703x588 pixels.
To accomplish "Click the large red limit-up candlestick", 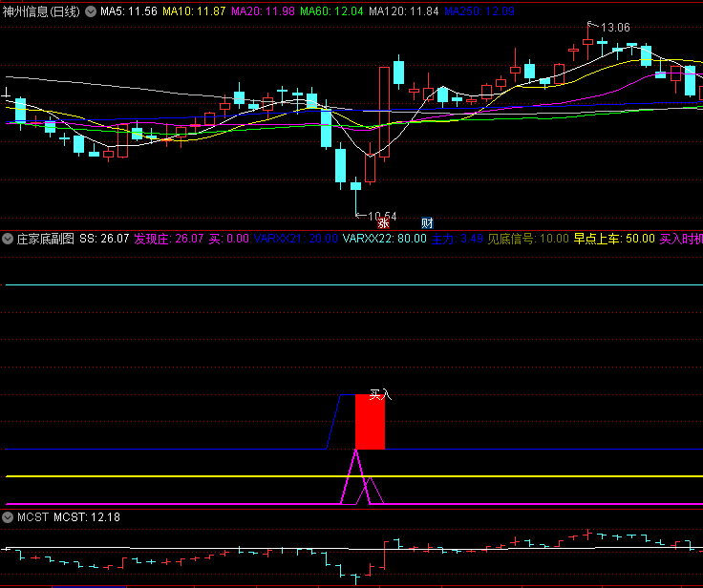I will coord(384,112).
